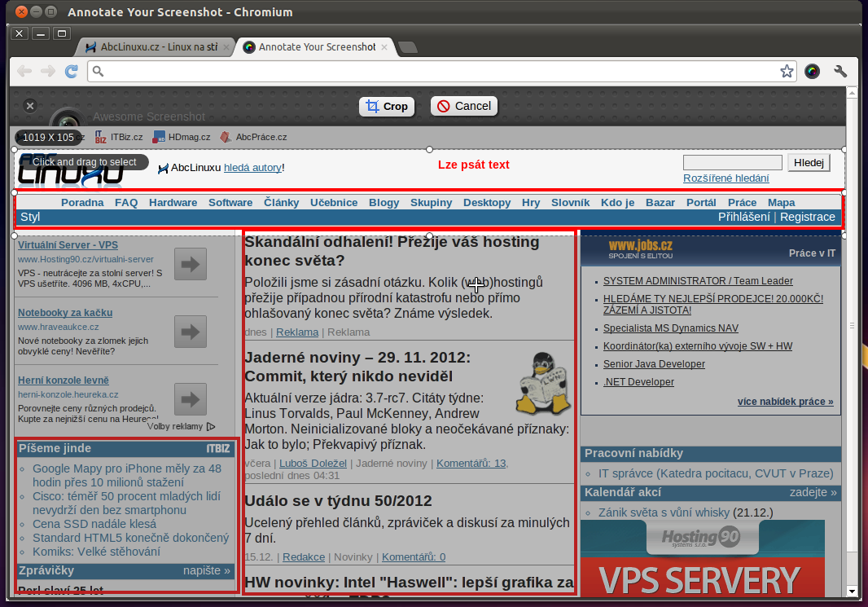The height and width of the screenshot is (607, 868).
Task: Open the Hry menu item
Action: coord(531,203)
